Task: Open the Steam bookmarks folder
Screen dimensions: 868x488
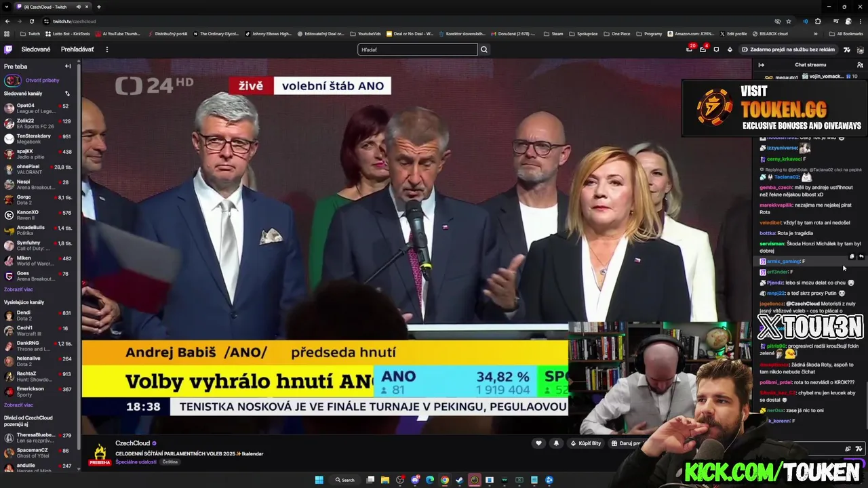Action: pos(554,34)
